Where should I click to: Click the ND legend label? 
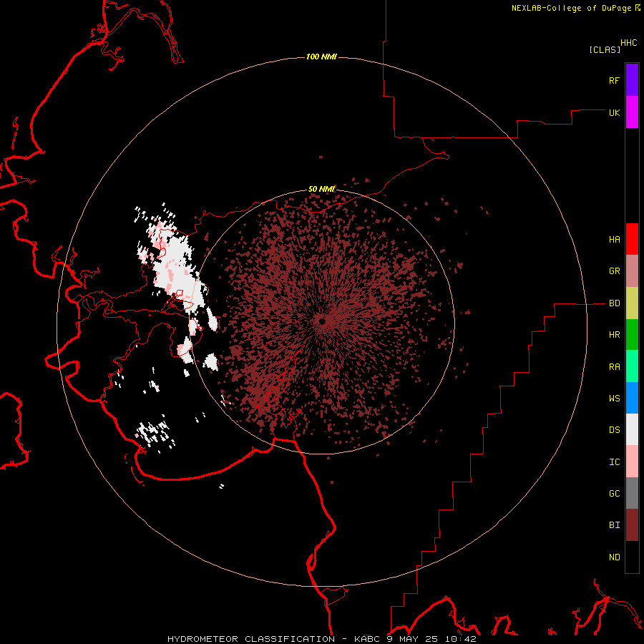[x=614, y=557]
